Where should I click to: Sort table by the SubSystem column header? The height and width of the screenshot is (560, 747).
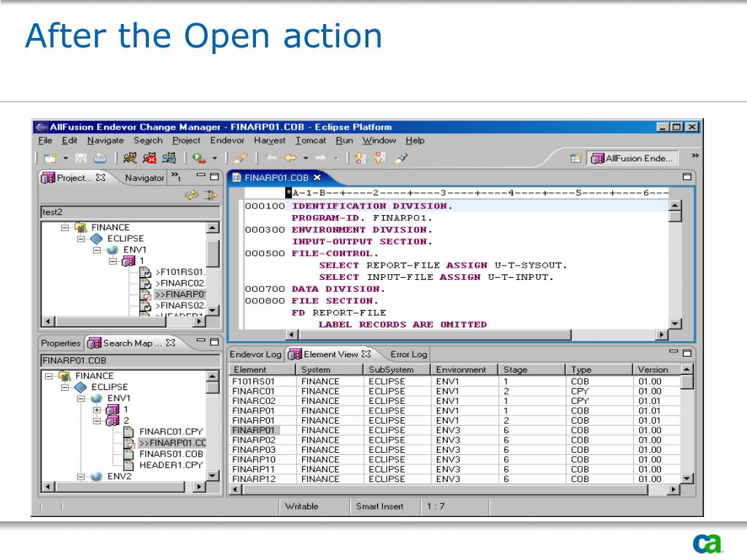pyautogui.click(x=397, y=370)
